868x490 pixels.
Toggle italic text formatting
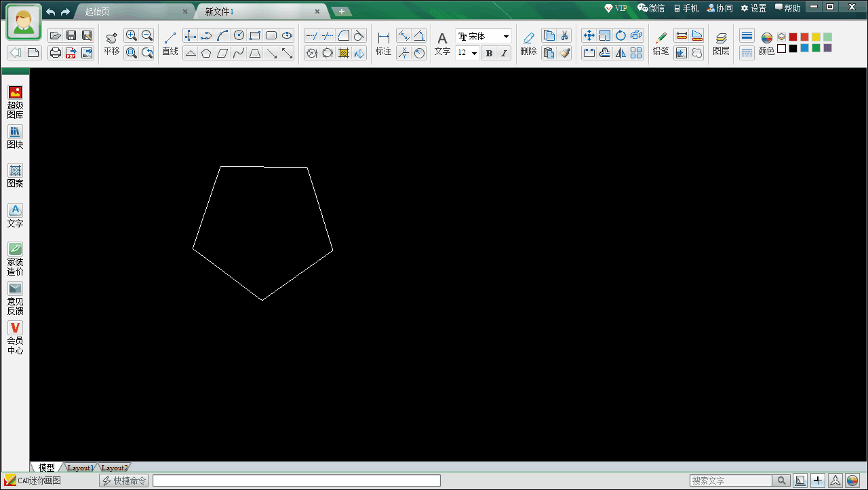[x=504, y=53]
